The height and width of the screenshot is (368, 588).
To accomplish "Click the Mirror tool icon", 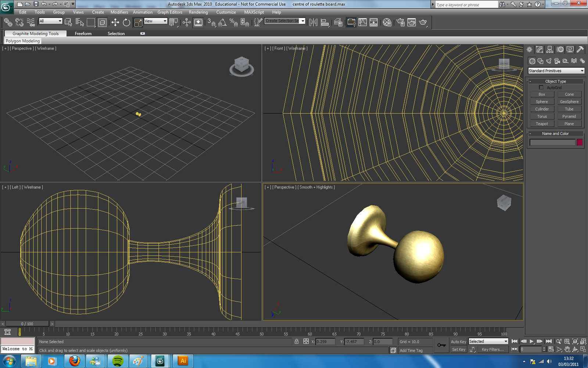I will pos(313,22).
